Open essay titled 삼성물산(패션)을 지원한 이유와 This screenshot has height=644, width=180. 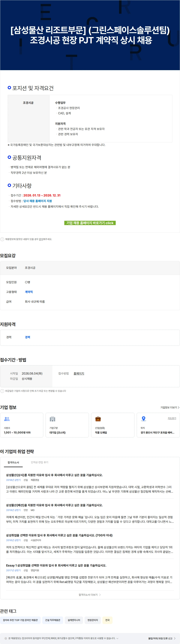click(54, 505)
